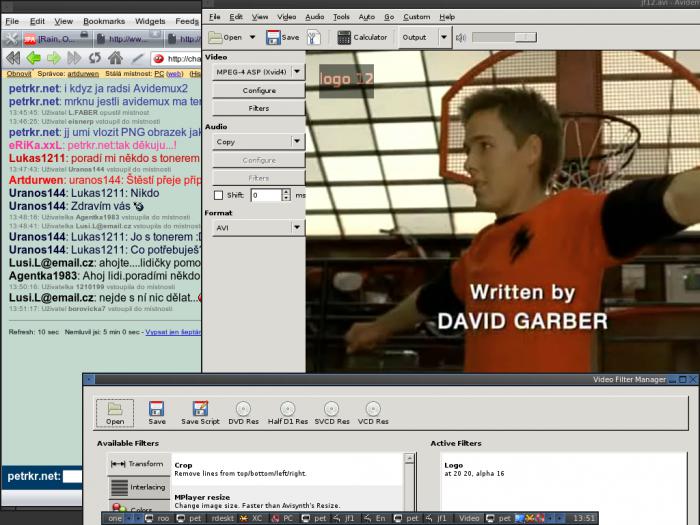Apply SVCD Res preset
Screen dimensions: 700x525
pyautogui.click(x=332, y=413)
